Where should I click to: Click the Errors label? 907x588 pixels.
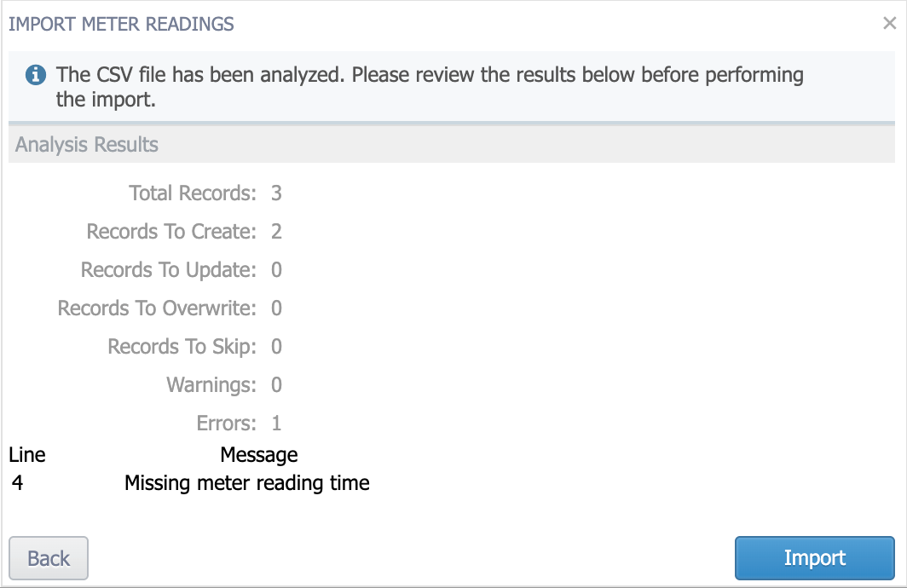[x=226, y=424]
